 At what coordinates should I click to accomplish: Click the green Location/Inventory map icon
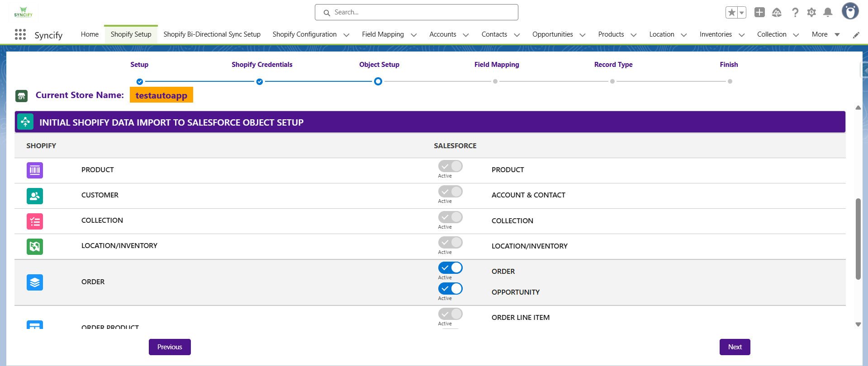(35, 247)
